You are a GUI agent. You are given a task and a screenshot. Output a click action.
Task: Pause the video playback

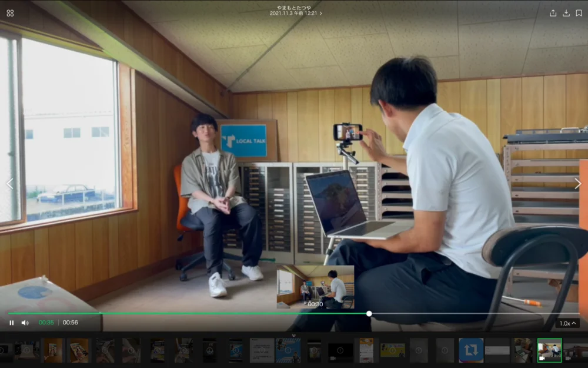tap(12, 323)
